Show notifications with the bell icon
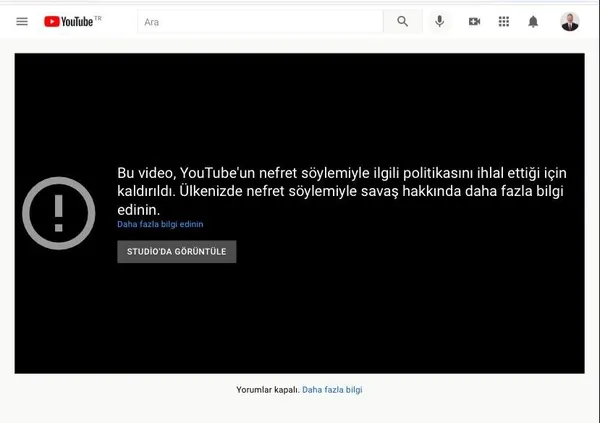This screenshot has height=423, width=600. tap(533, 21)
